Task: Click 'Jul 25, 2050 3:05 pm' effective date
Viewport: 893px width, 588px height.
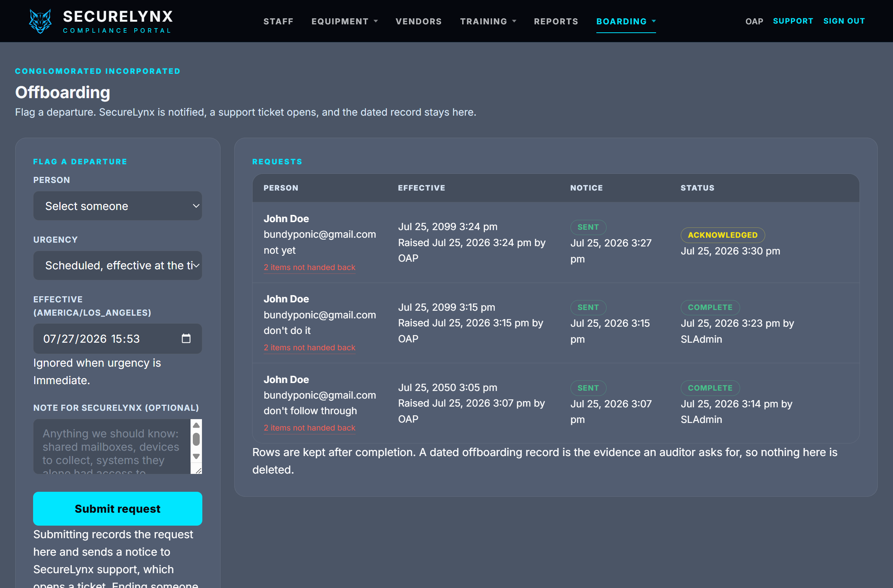Action: tap(448, 388)
